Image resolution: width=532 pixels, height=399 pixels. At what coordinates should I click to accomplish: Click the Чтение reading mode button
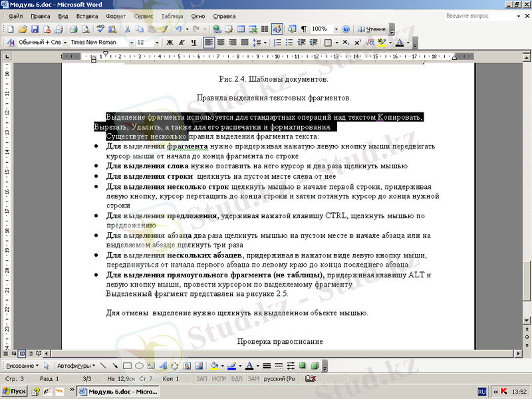[x=372, y=29]
